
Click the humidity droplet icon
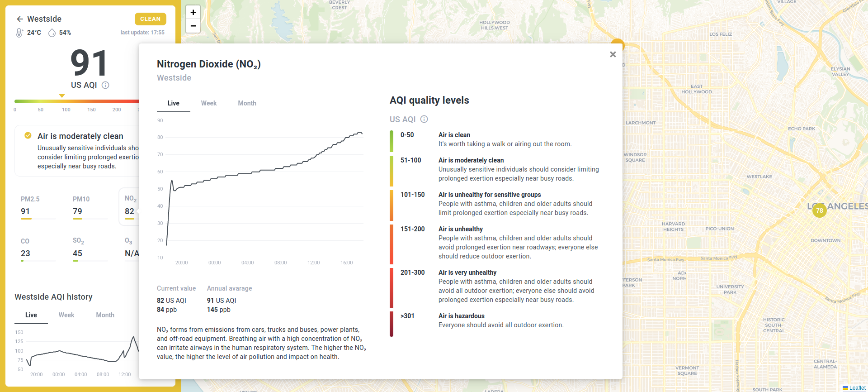pos(52,33)
